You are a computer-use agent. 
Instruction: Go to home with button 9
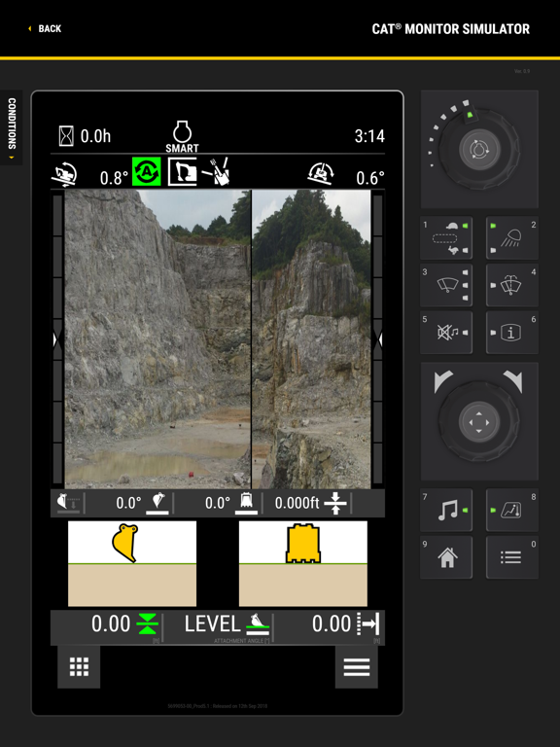click(x=446, y=557)
